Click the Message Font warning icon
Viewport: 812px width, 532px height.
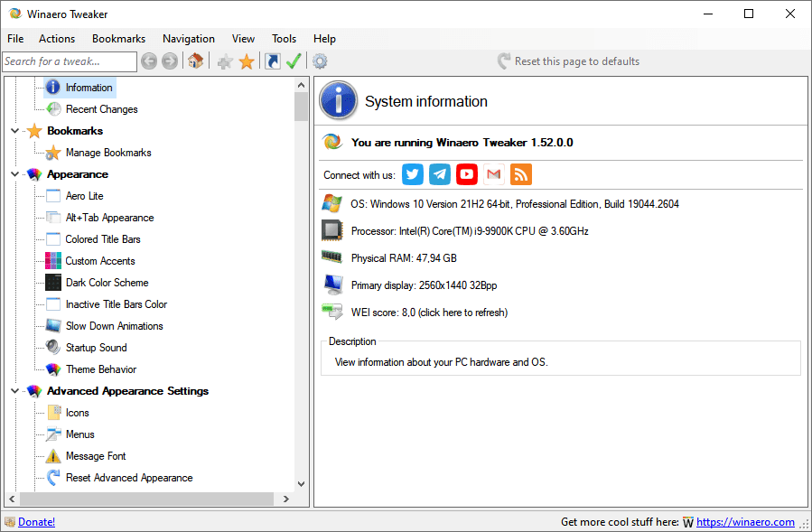click(x=53, y=456)
